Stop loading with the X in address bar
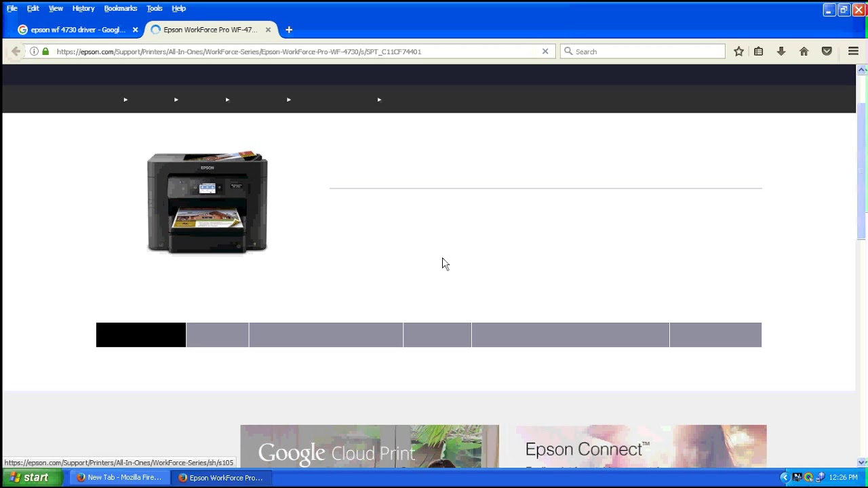Image resolution: width=868 pixels, height=488 pixels. pyautogui.click(x=545, y=52)
